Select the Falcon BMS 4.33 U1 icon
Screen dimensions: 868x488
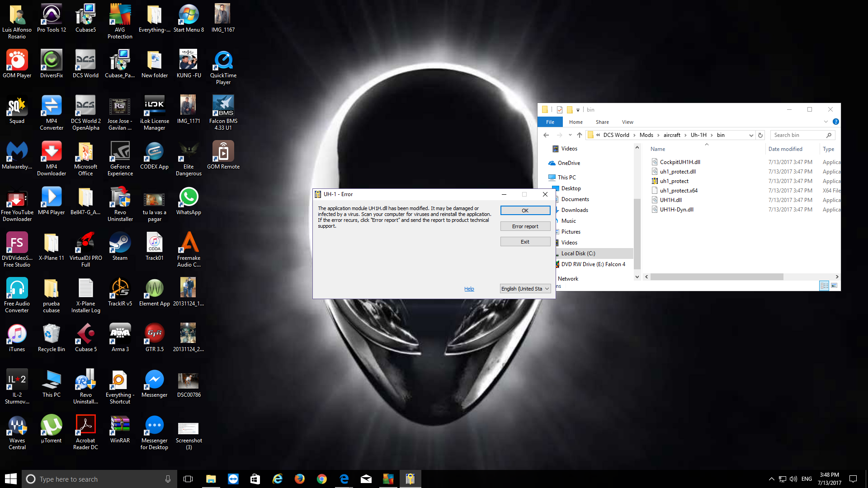click(223, 113)
